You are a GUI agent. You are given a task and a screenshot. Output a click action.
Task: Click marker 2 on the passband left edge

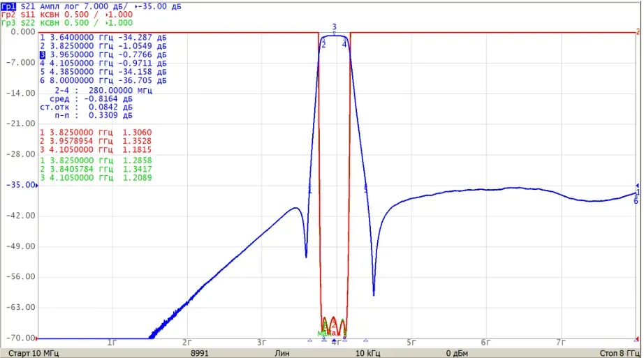click(323, 45)
